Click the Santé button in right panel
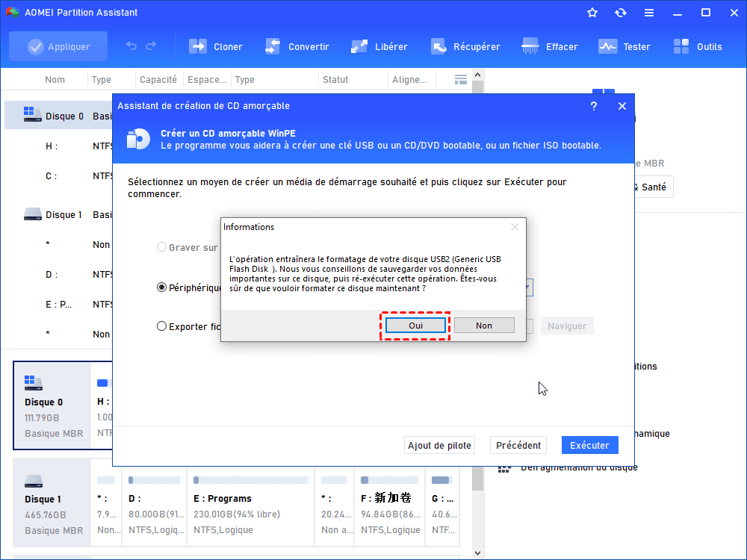The image size is (747, 560). pyautogui.click(x=653, y=187)
